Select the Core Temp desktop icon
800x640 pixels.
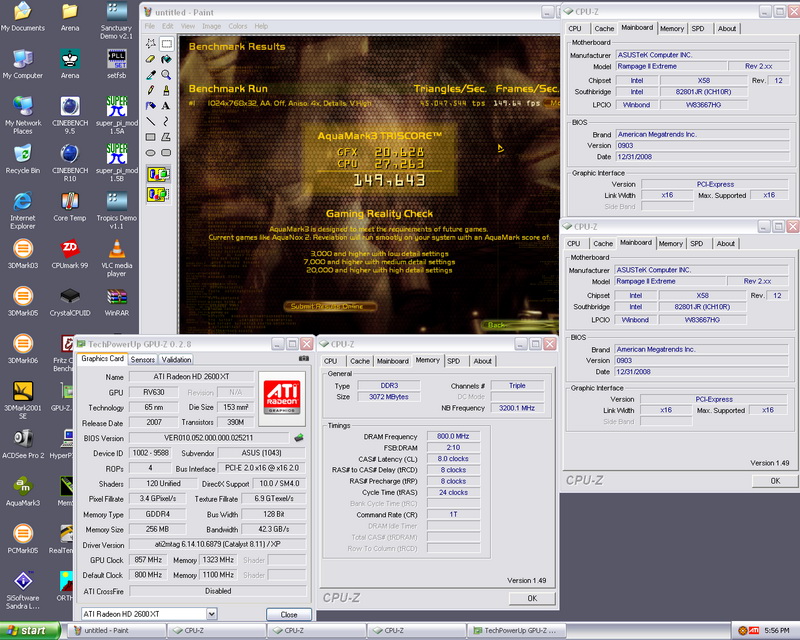(x=70, y=206)
